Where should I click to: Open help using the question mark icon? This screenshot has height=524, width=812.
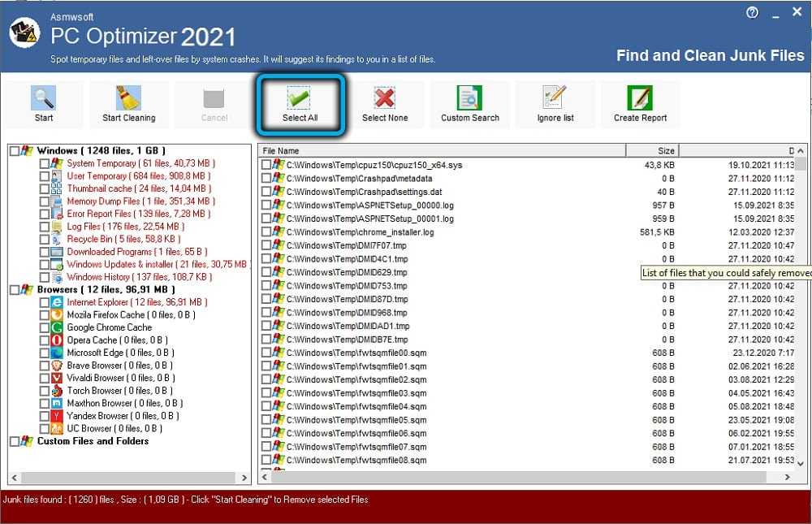tap(752, 13)
